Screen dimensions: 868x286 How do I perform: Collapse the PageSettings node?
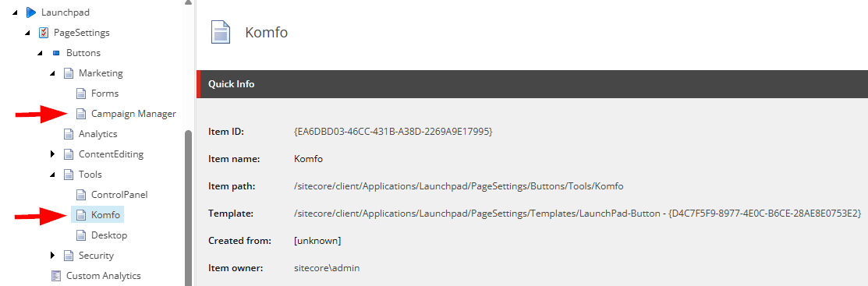[27, 33]
